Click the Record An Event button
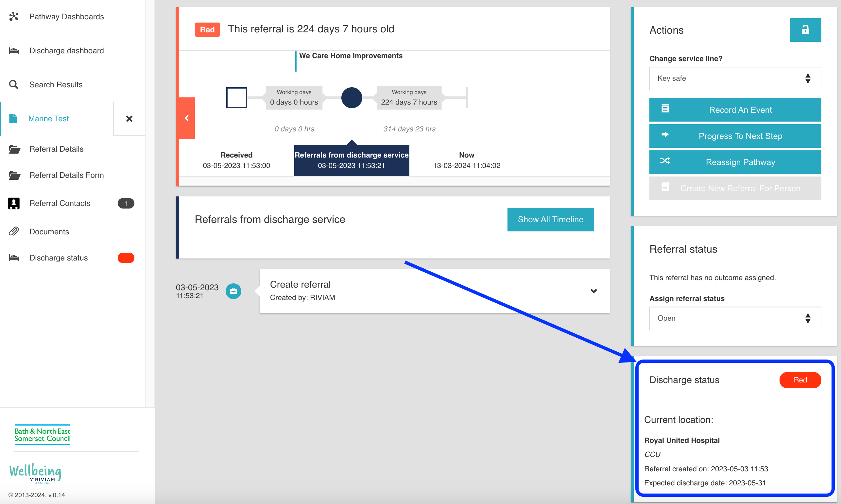The width and height of the screenshot is (841, 504). click(735, 110)
